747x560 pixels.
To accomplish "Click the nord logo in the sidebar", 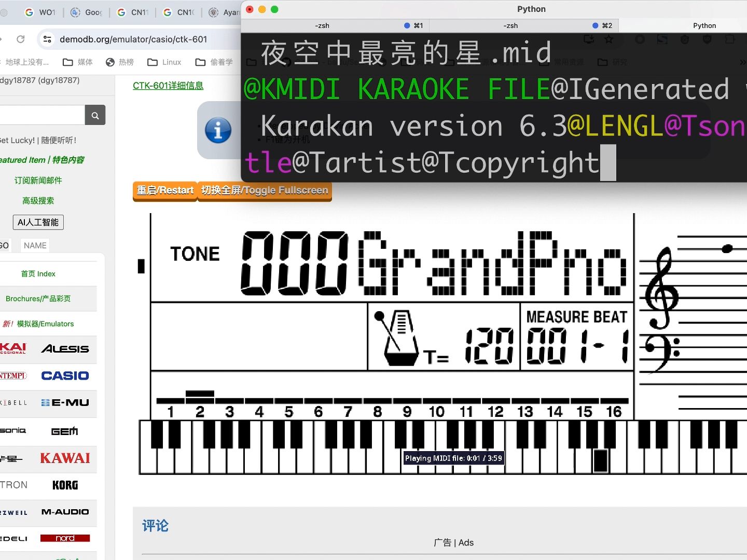I will (x=65, y=538).
